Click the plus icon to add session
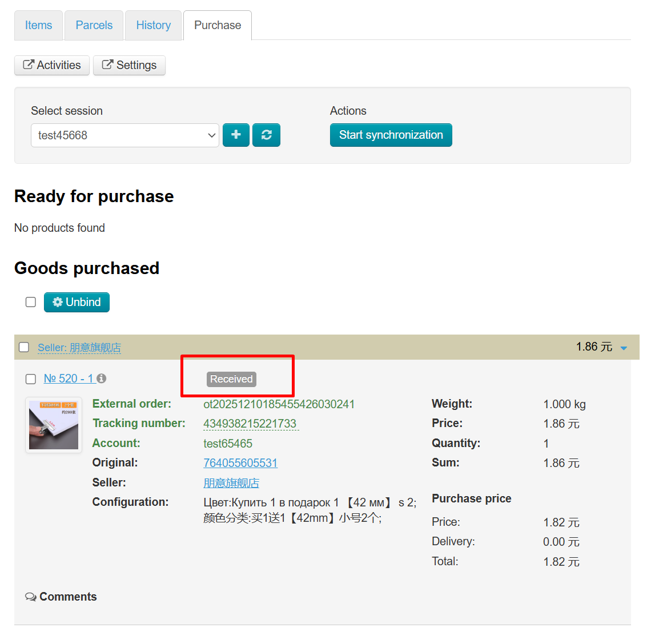651x644 pixels. 236,135
